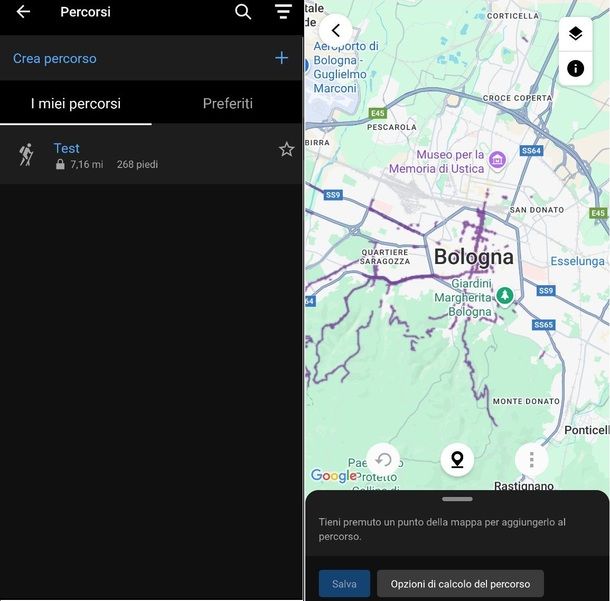610x601 pixels.
Task: Switch to the Preferiti tab
Action: pyautogui.click(x=228, y=103)
